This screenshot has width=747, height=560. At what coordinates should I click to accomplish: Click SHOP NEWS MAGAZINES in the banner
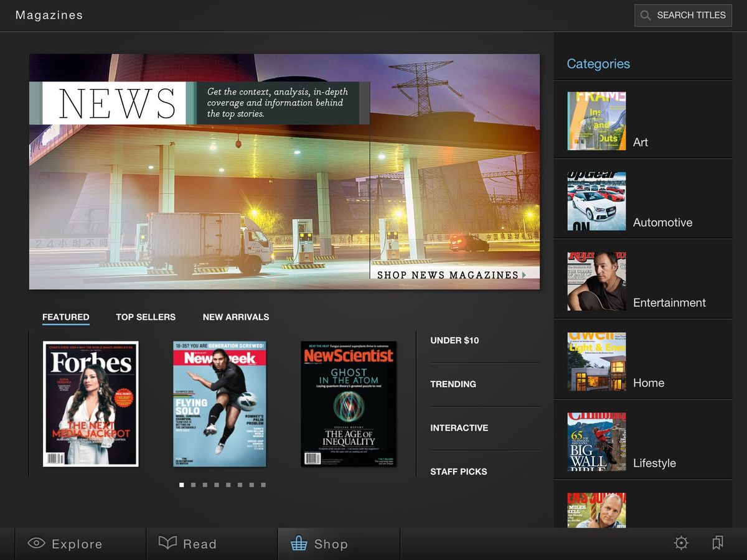pyautogui.click(x=449, y=274)
